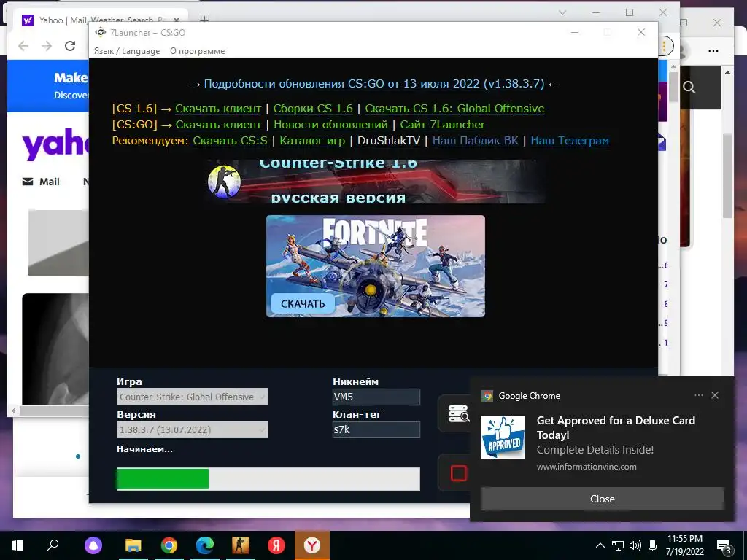
Task: Open Microsoft Edge from taskbar
Action: [x=205, y=545]
